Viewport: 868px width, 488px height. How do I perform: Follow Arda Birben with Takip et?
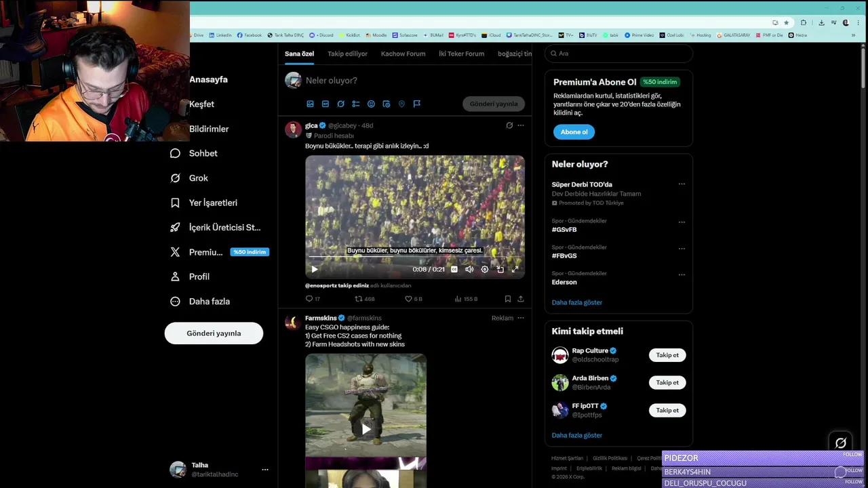coord(667,382)
